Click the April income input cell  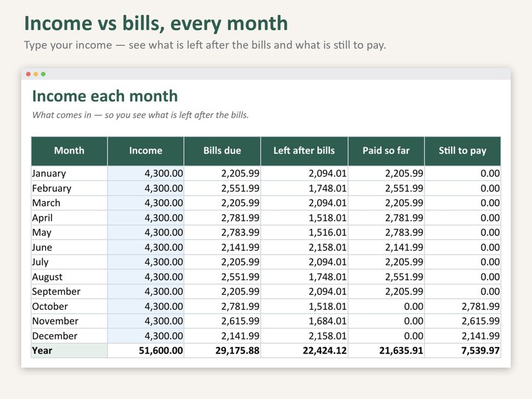(x=145, y=218)
